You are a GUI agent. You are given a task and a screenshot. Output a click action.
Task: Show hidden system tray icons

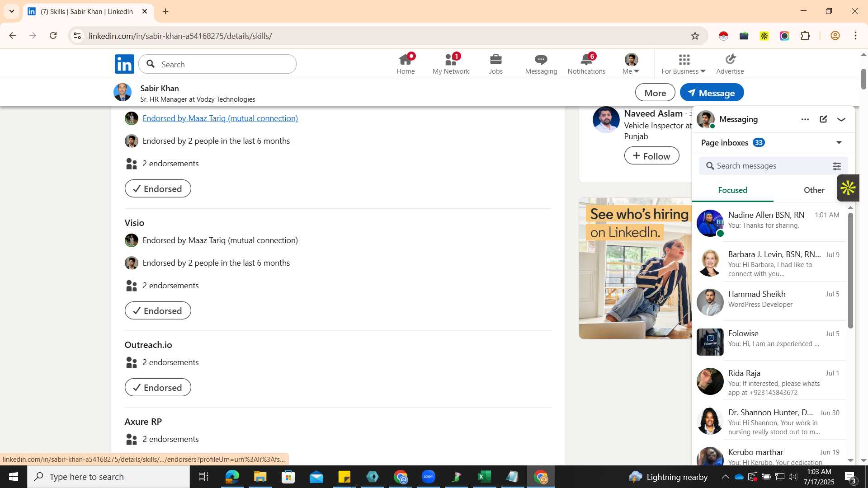tap(725, 477)
